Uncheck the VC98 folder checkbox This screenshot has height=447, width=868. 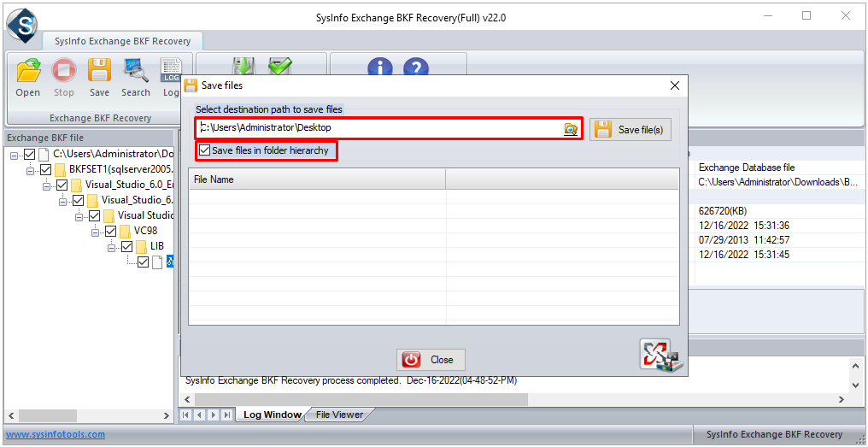[x=111, y=231]
